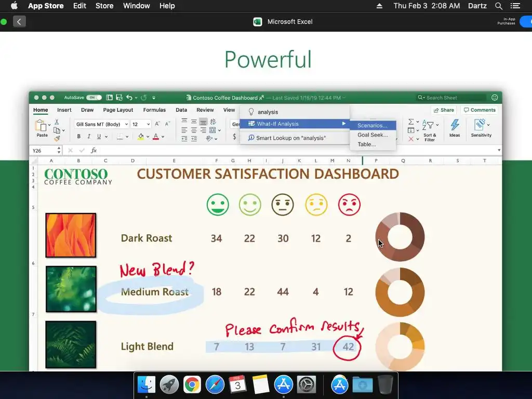Viewport: 532px width, 399px height.
Task: Click the Merge cells icon
Action: coord(212,130)
